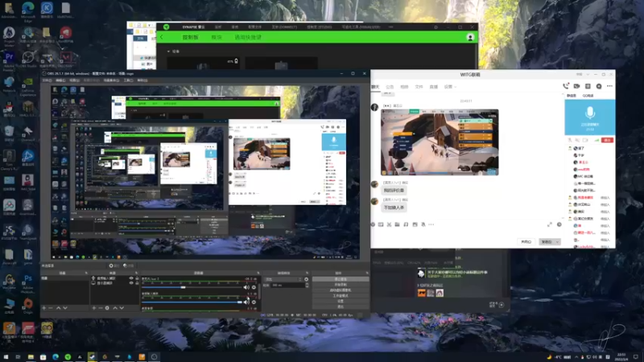This screenshot has width=644, height=362.
Task: Enable Studio Mode in OBS controls
Action: pyautogui.click(x=341, y=295)
